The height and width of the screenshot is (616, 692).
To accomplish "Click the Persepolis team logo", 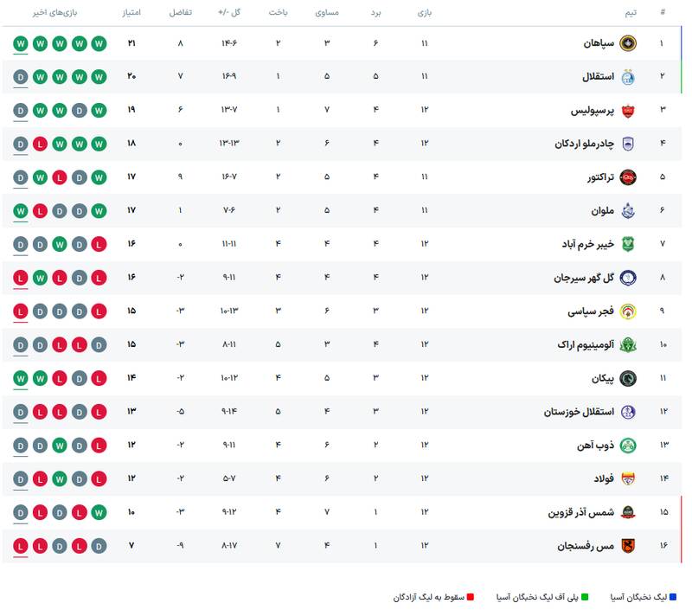I will [628, 110].
